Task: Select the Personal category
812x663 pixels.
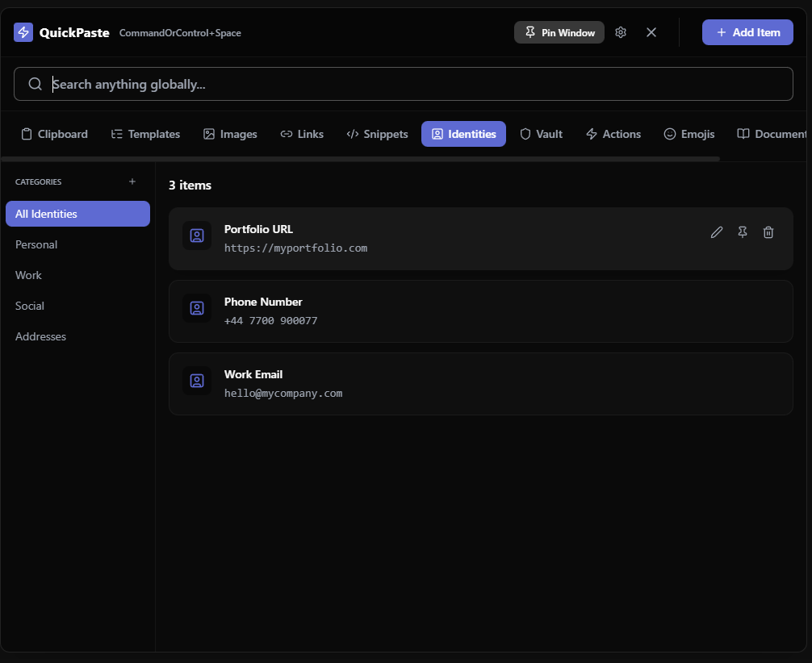Action: pos(77,244)
